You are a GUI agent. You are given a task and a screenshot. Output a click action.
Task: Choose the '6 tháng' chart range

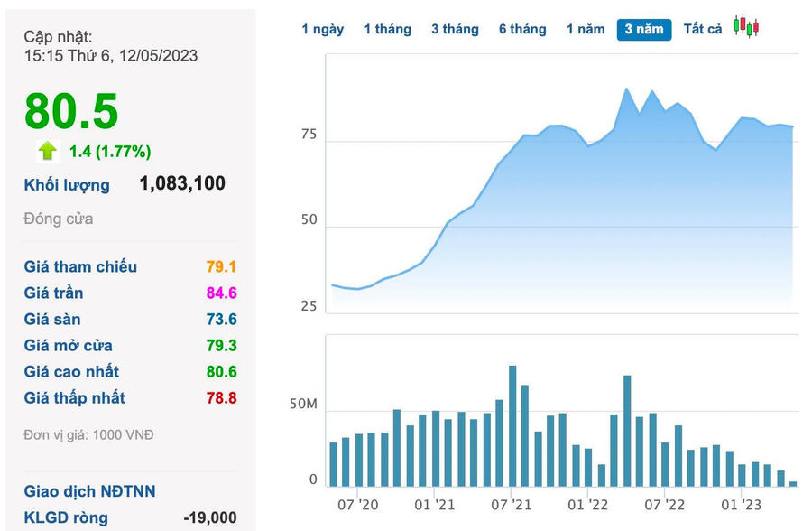tap(522, 29)
